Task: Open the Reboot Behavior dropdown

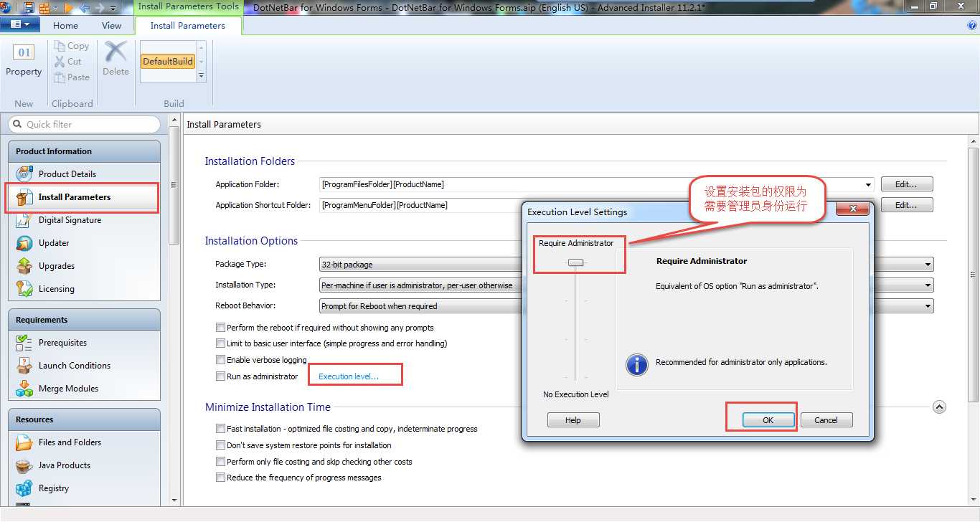Action: [929, 306]
